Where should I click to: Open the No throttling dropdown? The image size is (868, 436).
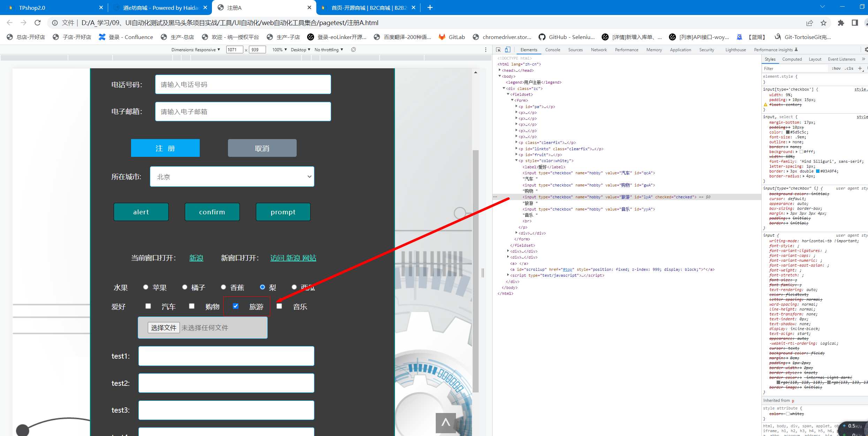[x=328, y=50]
